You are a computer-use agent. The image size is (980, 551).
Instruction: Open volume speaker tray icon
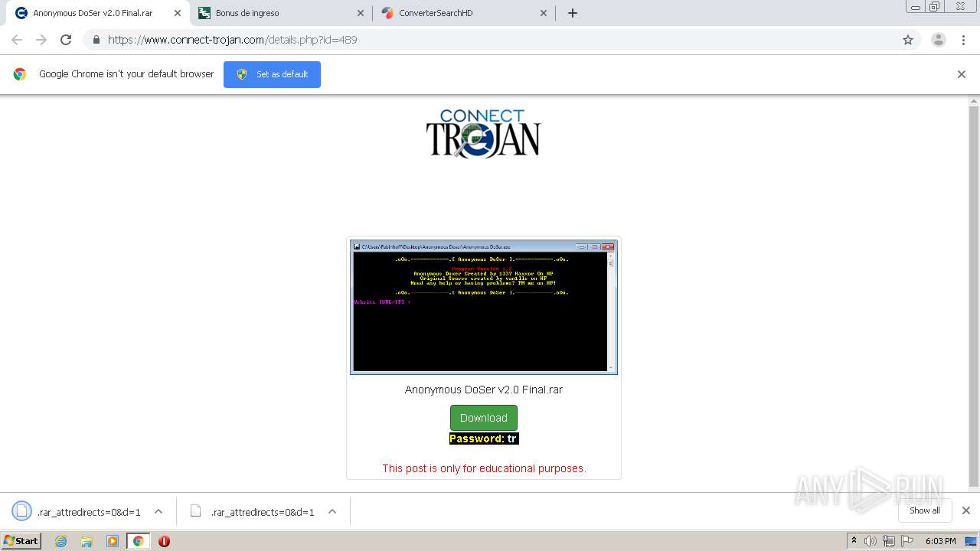[x=871, y=541]
